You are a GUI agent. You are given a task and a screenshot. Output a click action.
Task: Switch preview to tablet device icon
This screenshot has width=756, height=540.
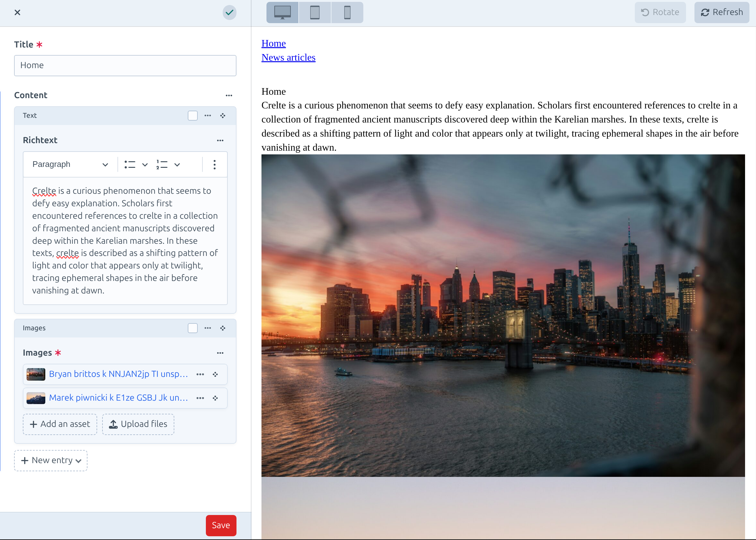(x=314, y=12)
